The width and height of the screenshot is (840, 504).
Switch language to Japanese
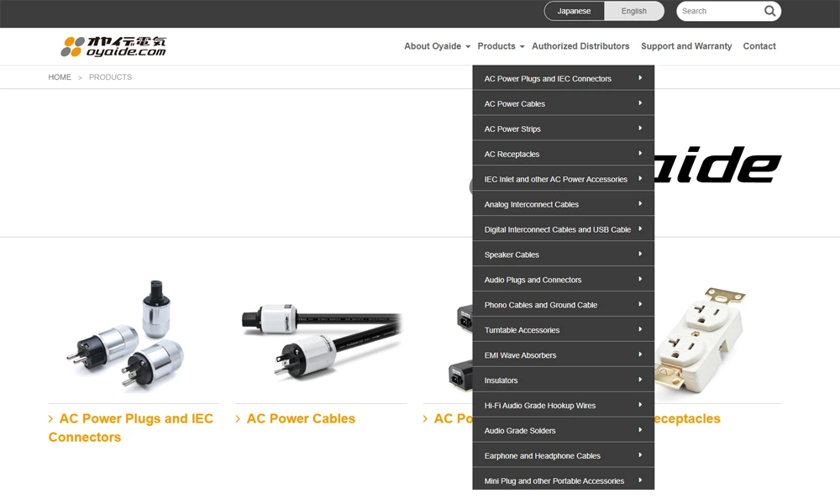click(x=574, y=11)
